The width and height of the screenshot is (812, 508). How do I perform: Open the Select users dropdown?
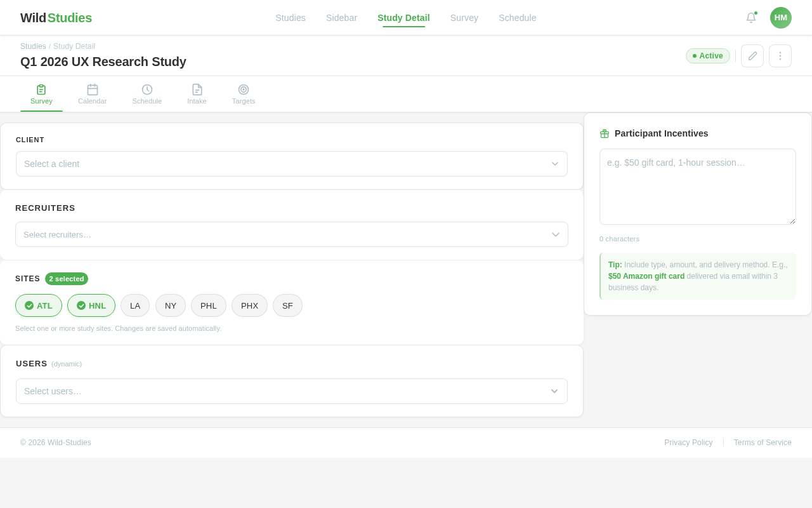click(x=291, y=391)
